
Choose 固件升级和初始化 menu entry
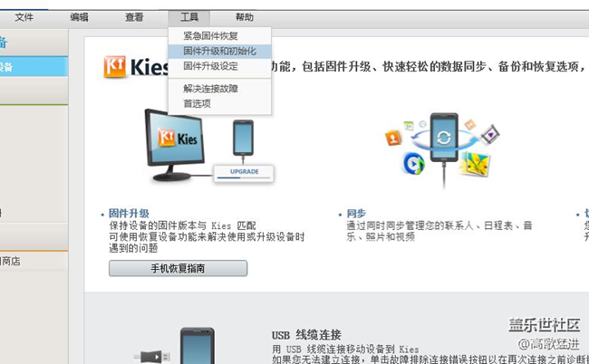pos(220,51)
